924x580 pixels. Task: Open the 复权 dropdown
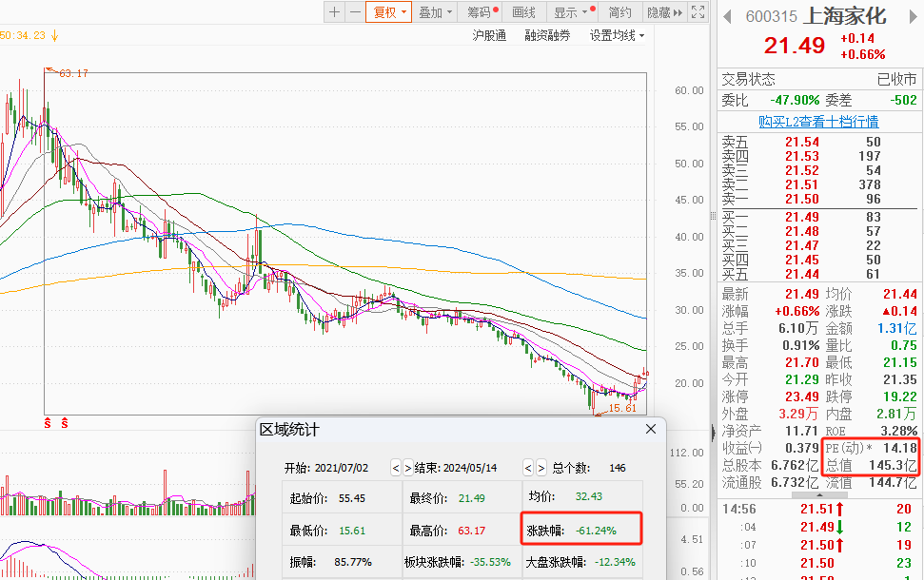[x=389, y=12]
